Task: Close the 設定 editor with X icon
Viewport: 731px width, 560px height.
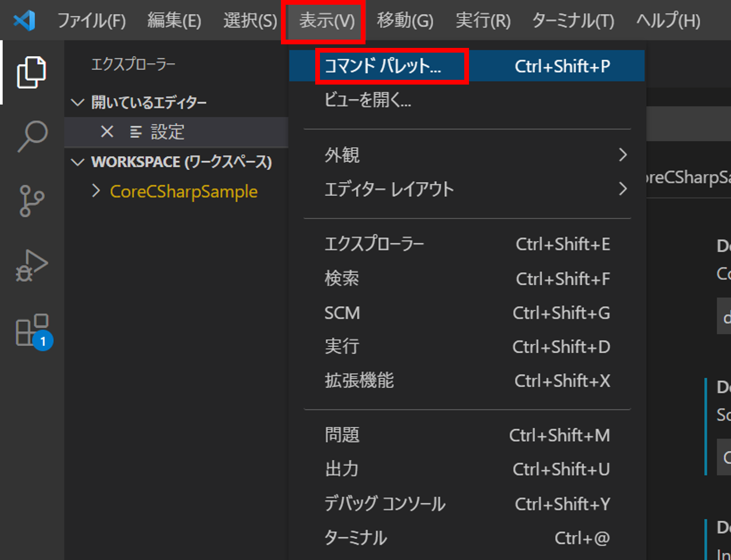Action: point(107,132)
